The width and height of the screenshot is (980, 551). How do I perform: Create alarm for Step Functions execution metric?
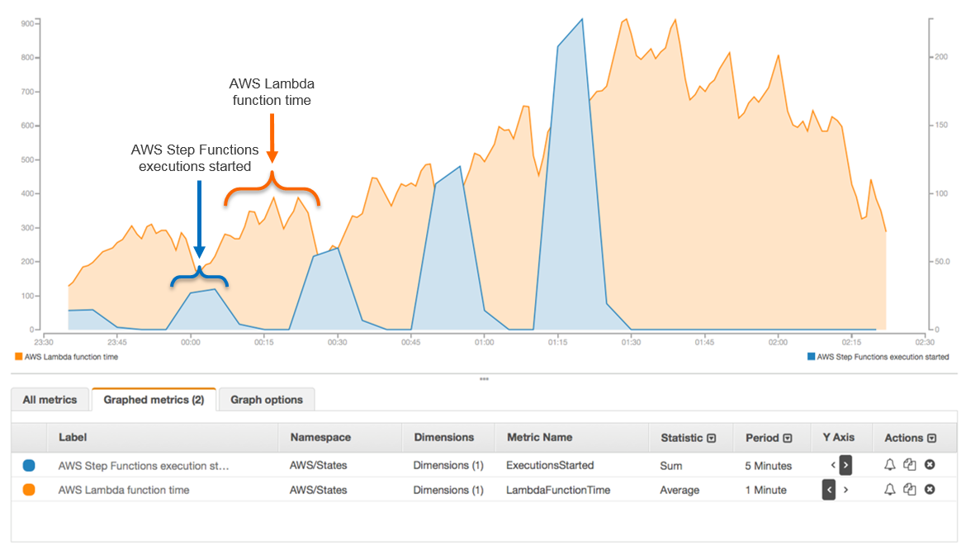coord(889,465)
